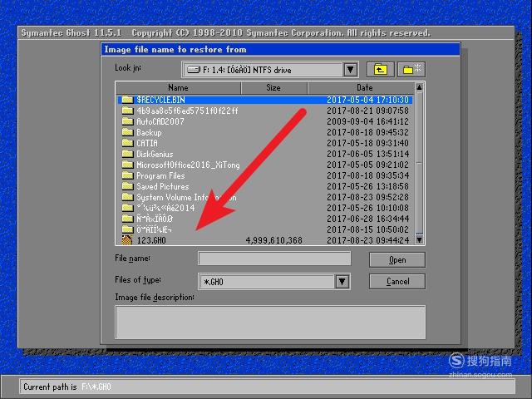Screen dimensions: 532x399
Task: Select the Backup folder icon
Action: pos(127,132)
